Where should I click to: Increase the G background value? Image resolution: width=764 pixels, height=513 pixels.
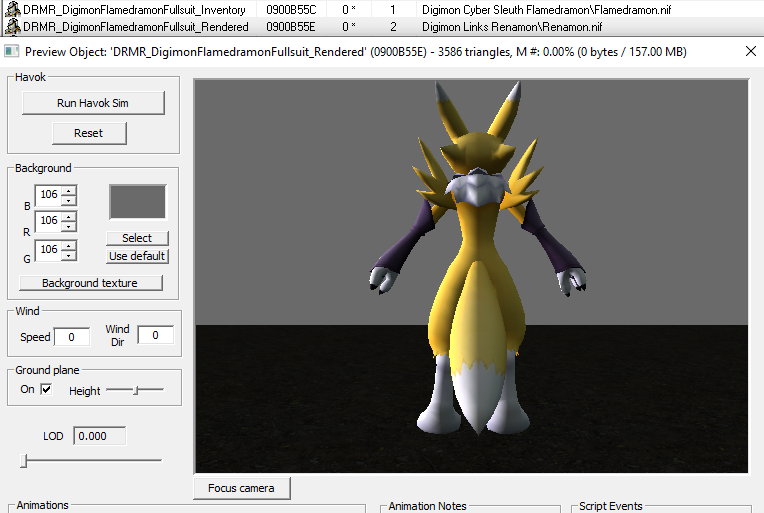point(69,246)
